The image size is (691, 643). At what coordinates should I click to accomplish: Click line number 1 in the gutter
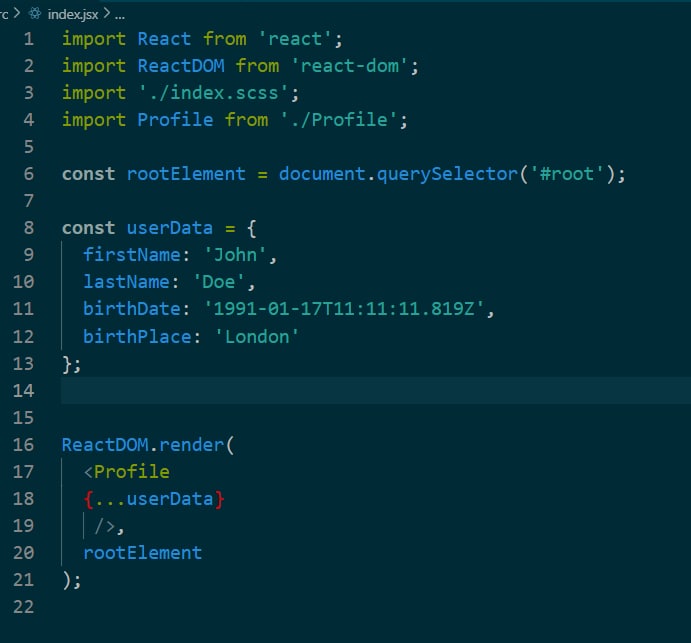(29, 39)
